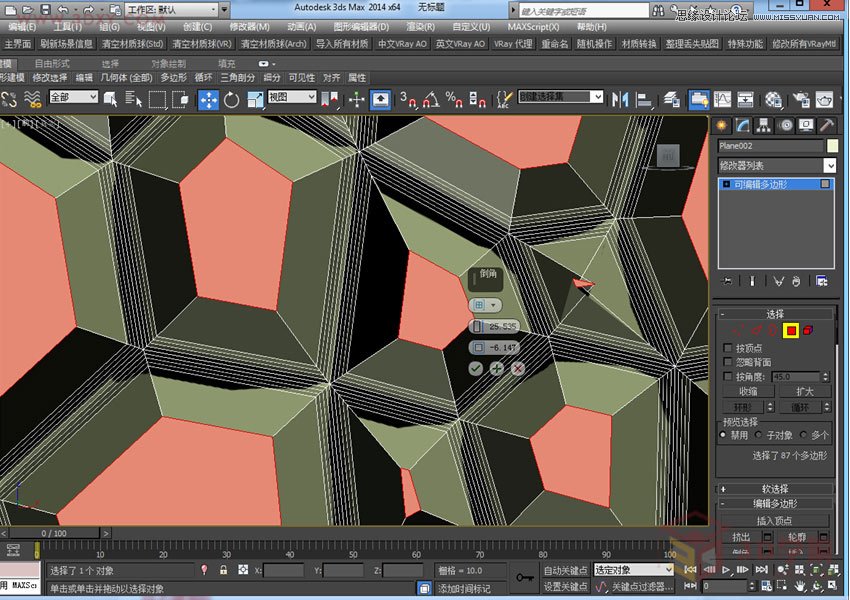This screenshot has width=850, height=600.
Task: Open the 修改器(M) menu
Action: [x=249, y=27]
